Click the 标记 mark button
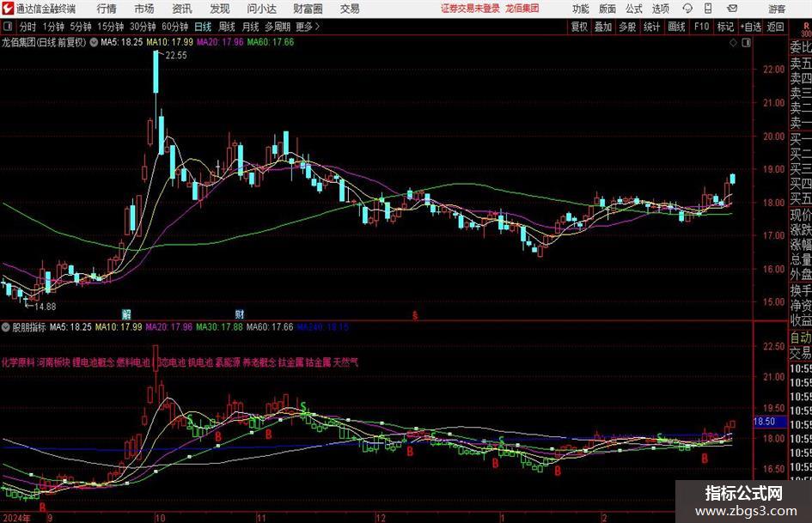This screenshot has height=523, width=812. 725,27
